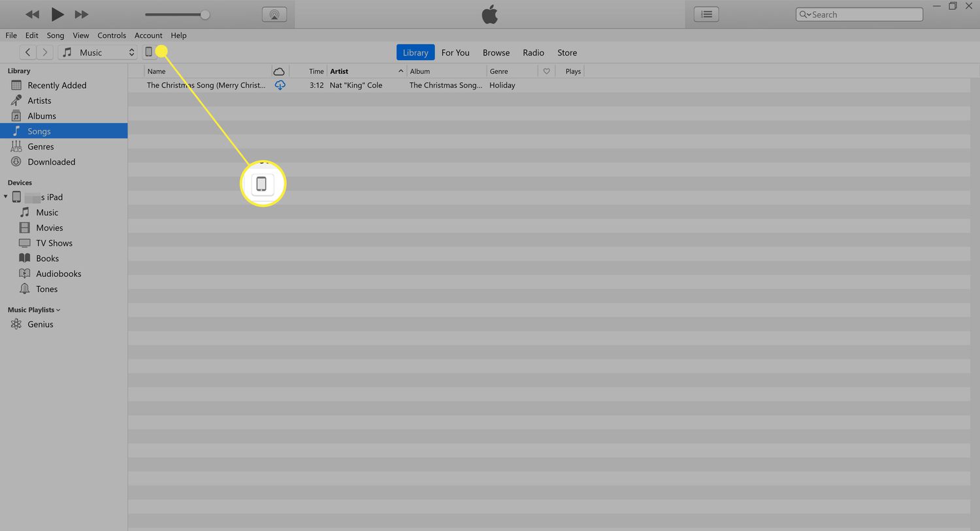Collapse the iPad device tree
The width and height of the screenshot is (980, 531).
pyautogui.click(x=6, y=197)
